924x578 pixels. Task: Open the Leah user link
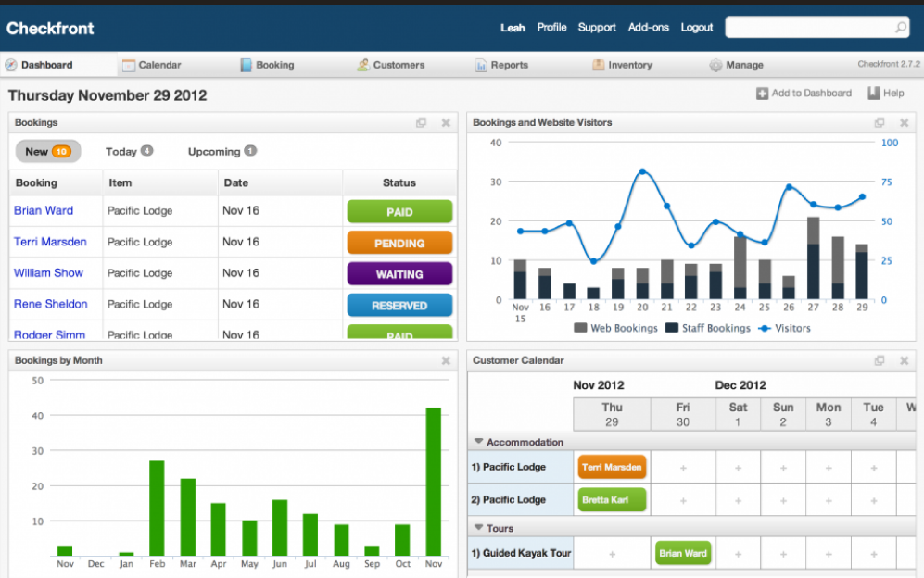click(513, 28)
